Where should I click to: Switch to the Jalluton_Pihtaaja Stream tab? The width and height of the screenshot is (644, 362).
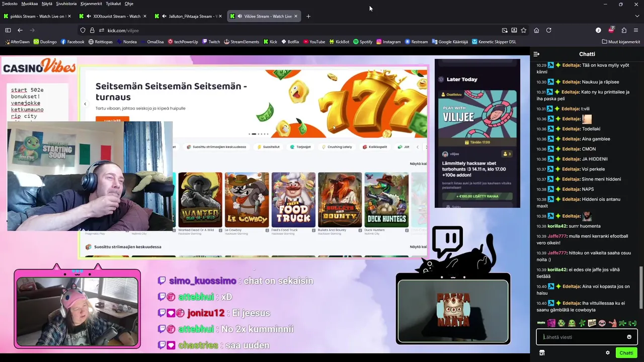[x=188, y=16]
